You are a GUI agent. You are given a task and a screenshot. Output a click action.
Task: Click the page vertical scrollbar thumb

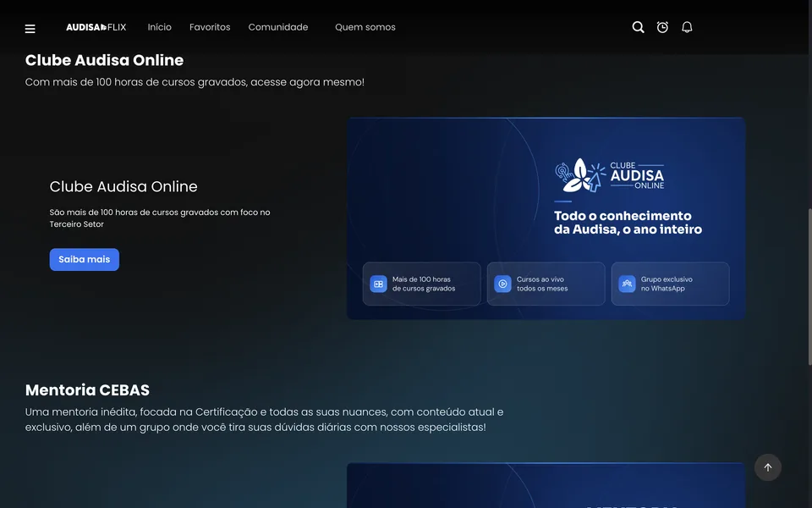pos(809,287)
